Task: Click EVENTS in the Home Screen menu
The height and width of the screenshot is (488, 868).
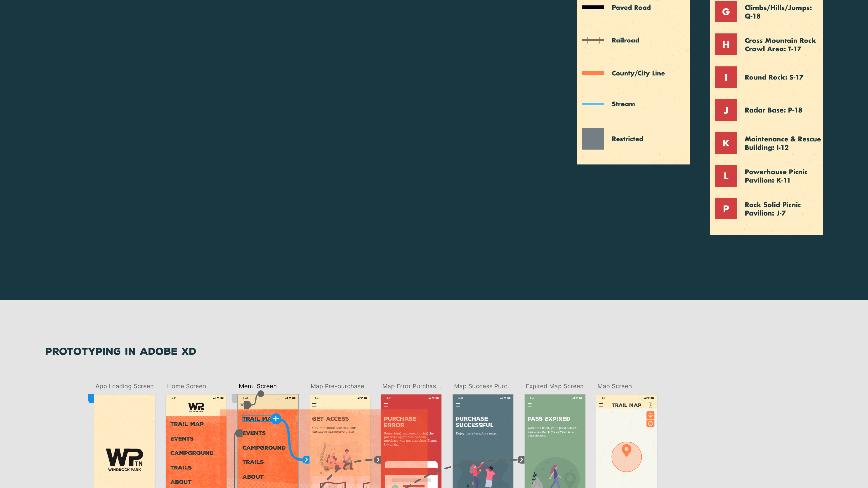Action: click(x=182, y=439)
